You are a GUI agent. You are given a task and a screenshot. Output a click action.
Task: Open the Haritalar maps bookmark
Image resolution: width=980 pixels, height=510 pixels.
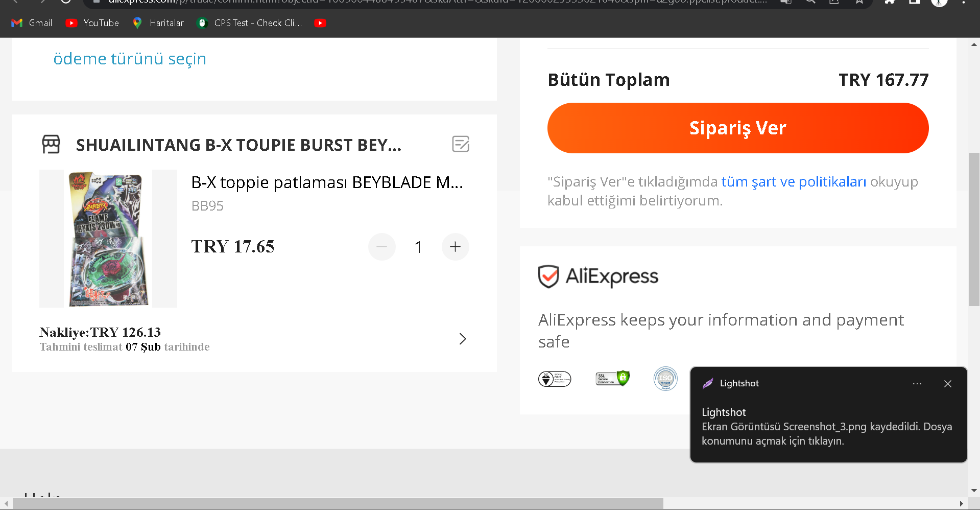click(158, 23)
